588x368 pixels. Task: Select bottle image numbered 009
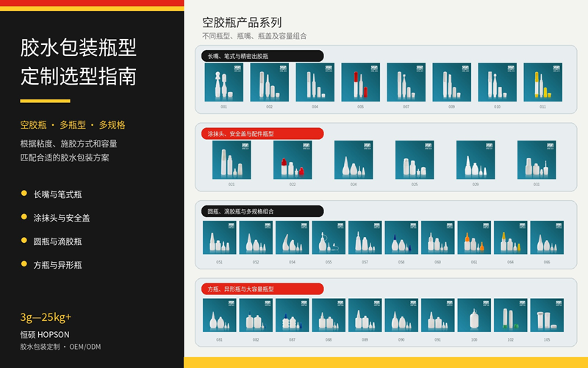451,82
